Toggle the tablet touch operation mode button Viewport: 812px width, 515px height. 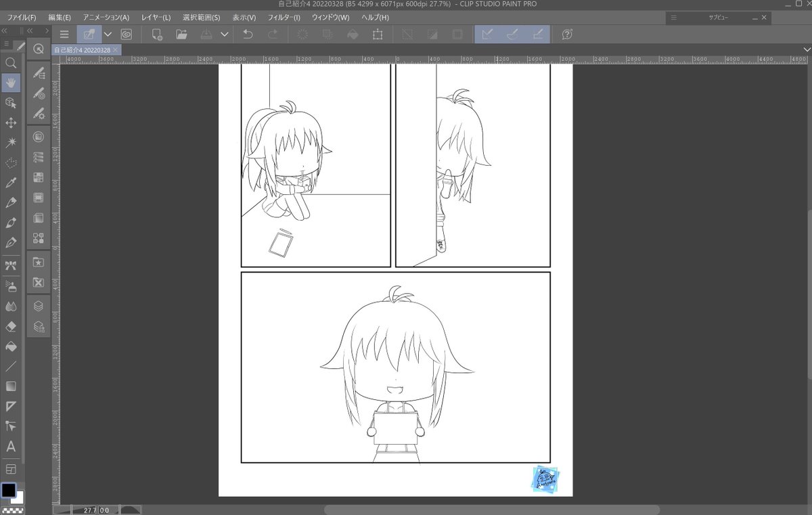click(89, 34)
